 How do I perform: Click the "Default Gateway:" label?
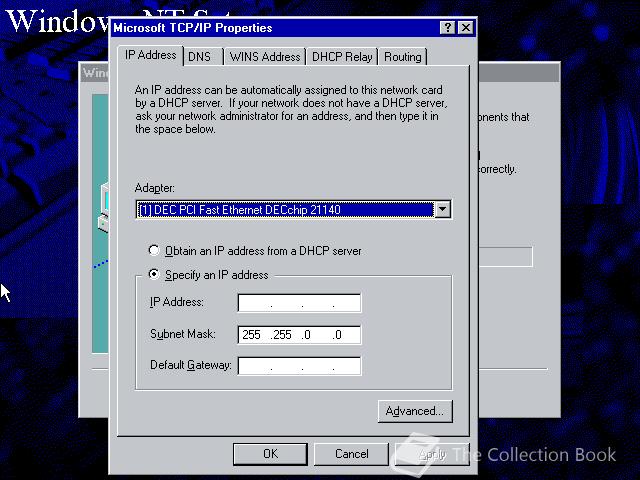191,365
